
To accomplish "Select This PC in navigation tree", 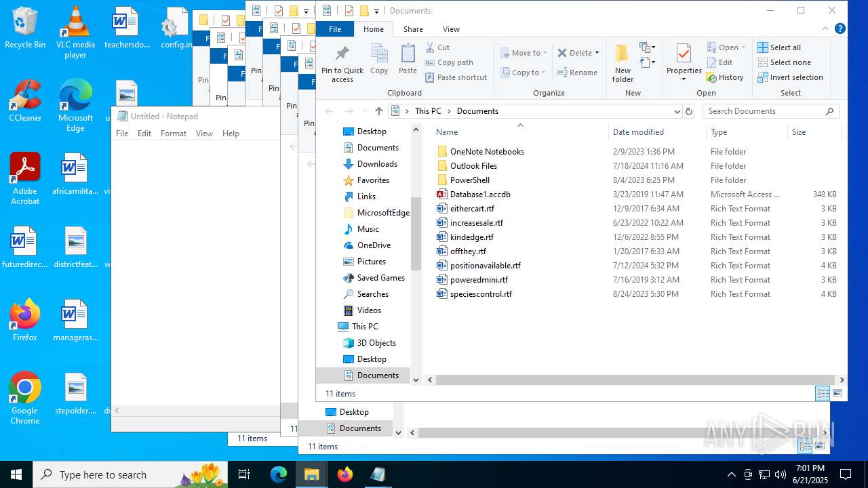I will pos(365,327).
